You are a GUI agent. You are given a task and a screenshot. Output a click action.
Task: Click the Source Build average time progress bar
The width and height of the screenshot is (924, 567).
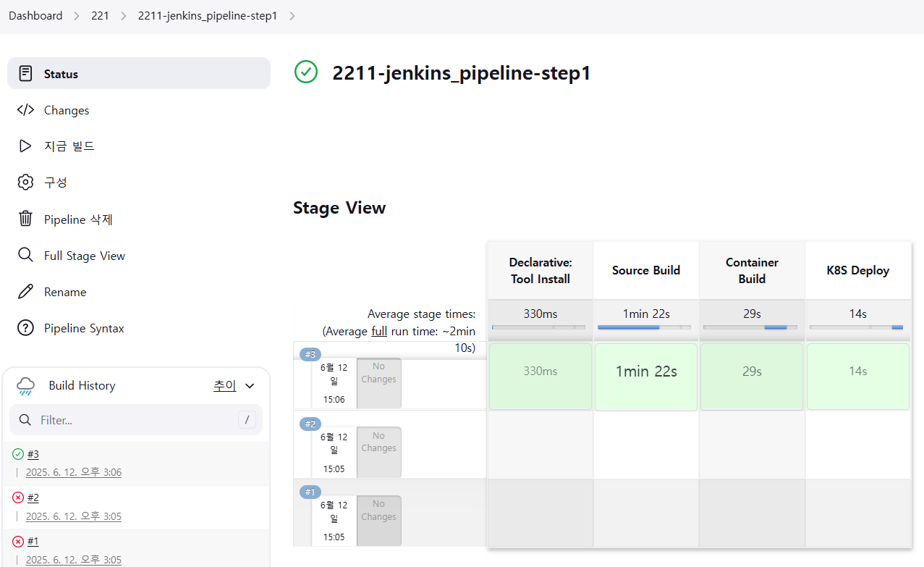click(x=644, y=327)
